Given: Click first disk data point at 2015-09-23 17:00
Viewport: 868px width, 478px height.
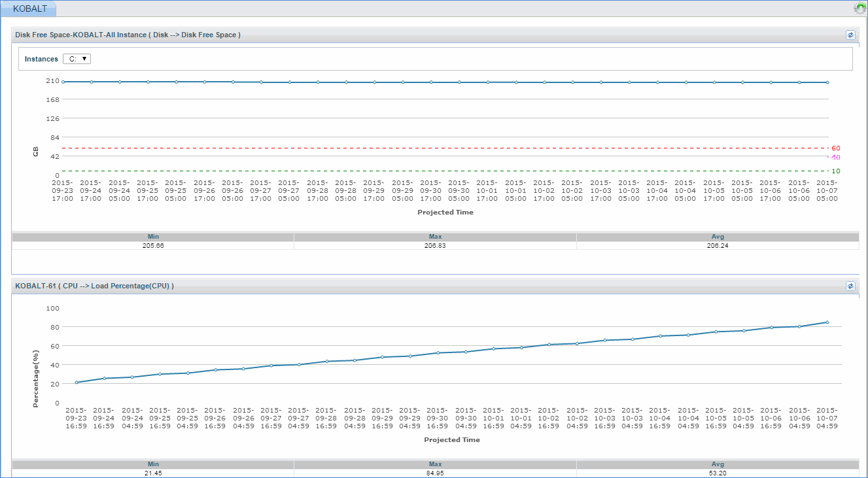Looking at the screenshot, I should click(63, 82).
